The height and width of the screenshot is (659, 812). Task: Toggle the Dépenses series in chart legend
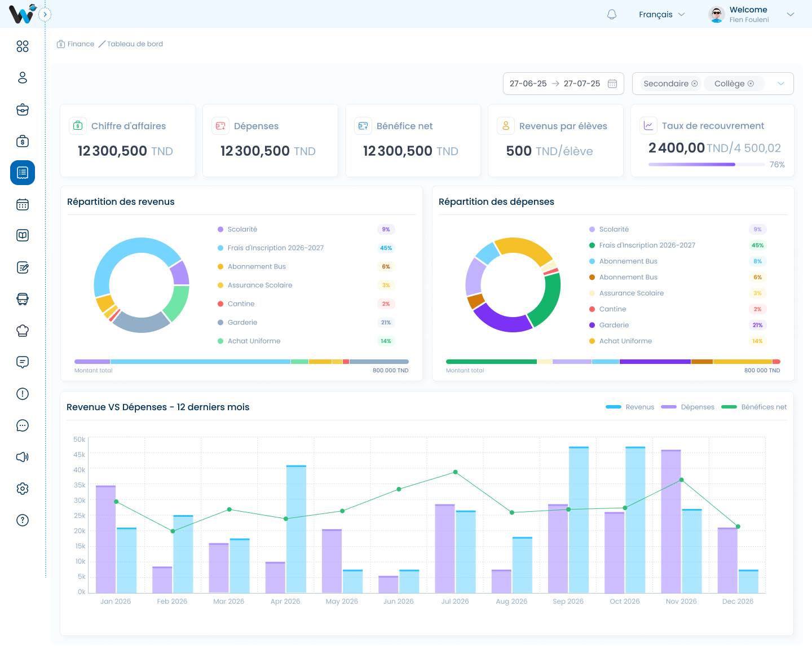[x=687, y=407]
